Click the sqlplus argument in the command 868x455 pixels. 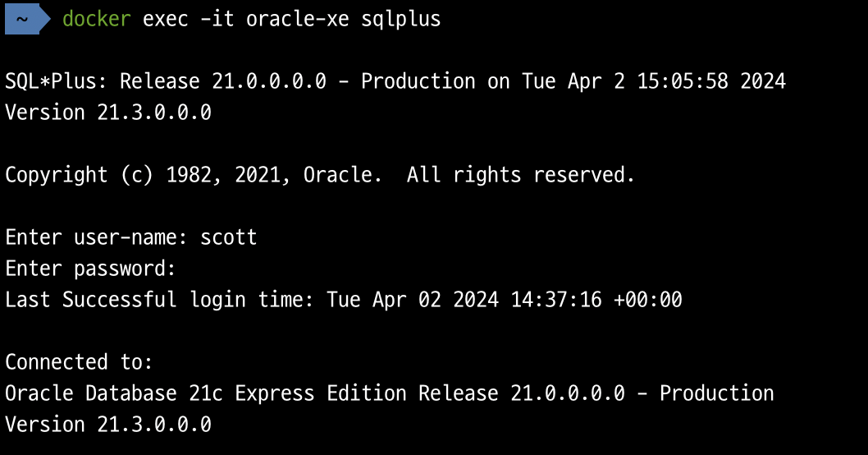pos(401,21)
